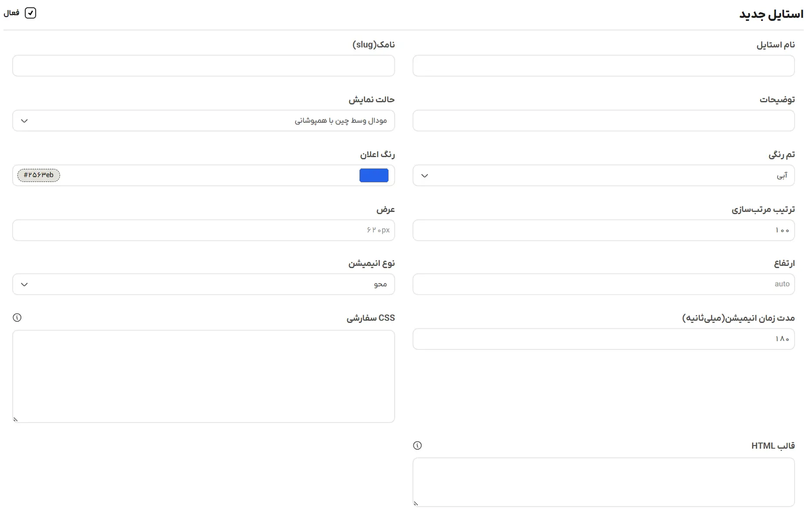This screenshot has height=517, width=812.
Task: Click the نامک (slug) input field
Action: 204,66
